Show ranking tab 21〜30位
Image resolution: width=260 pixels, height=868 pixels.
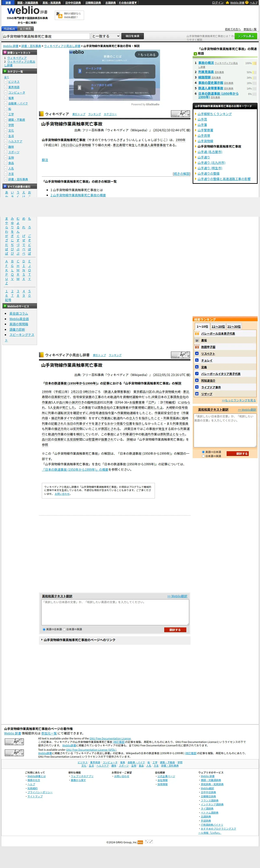point(234,327)
